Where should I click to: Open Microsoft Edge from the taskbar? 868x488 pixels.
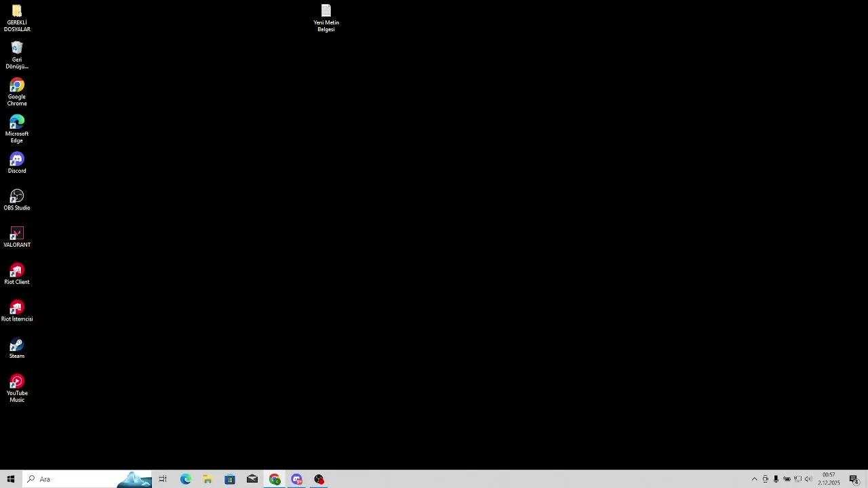[x=185, y=479]
